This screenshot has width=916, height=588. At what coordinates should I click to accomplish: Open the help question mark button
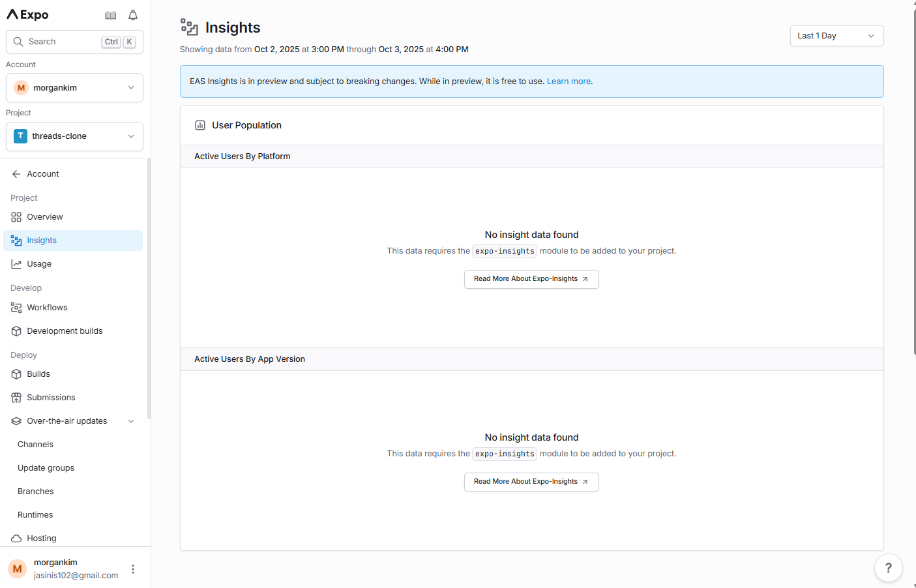(888, 568)
